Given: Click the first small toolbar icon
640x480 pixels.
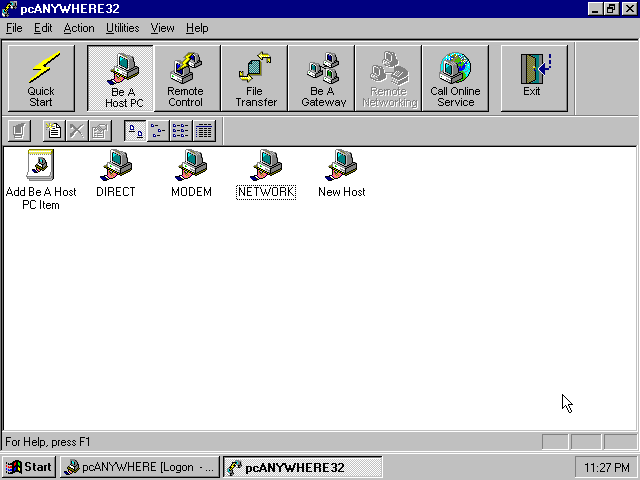Looking at the screenshot, I should 19,131.
